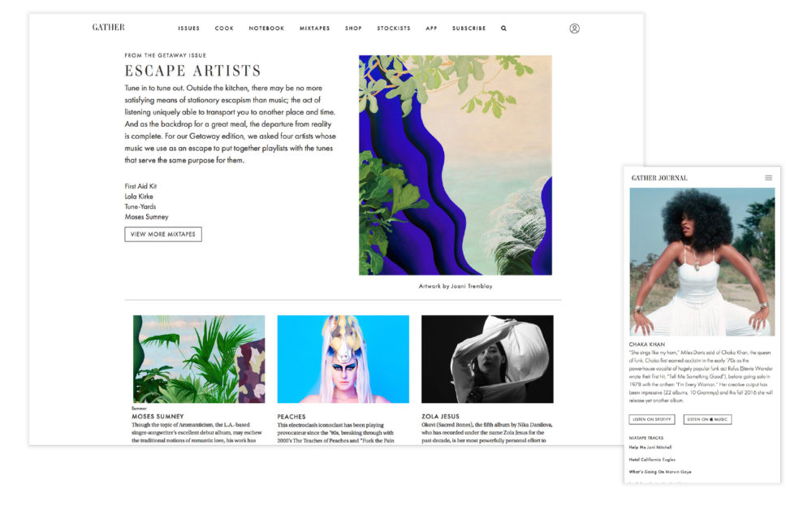Click the VIEW MORE MIXTAPES button

(x=163, y=234)
